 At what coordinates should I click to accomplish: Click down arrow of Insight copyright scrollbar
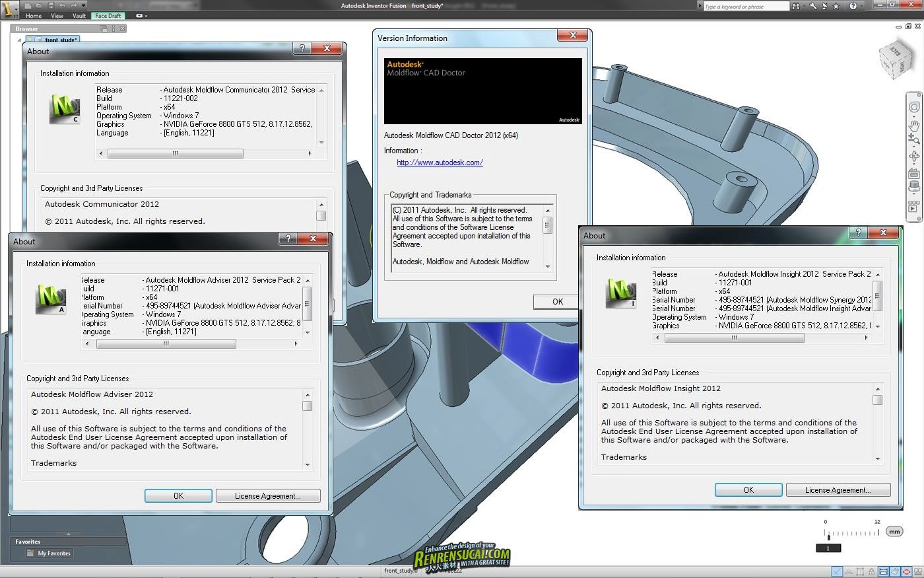coord(878,458)
